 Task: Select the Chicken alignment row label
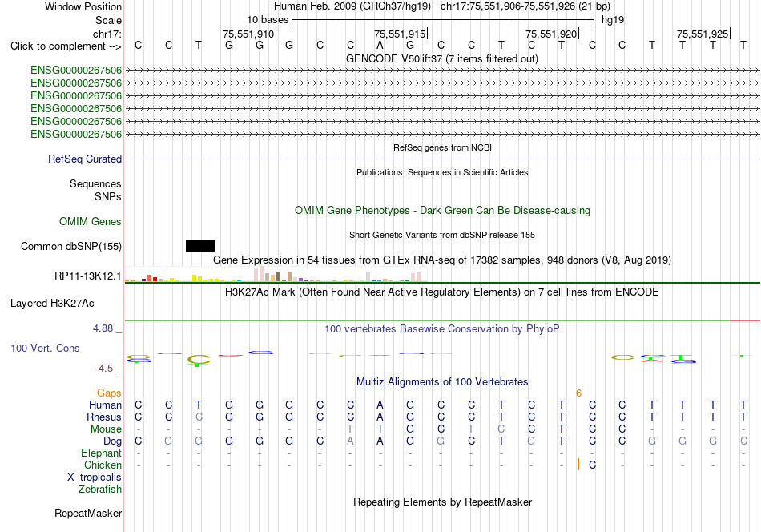tap(103, 465)
